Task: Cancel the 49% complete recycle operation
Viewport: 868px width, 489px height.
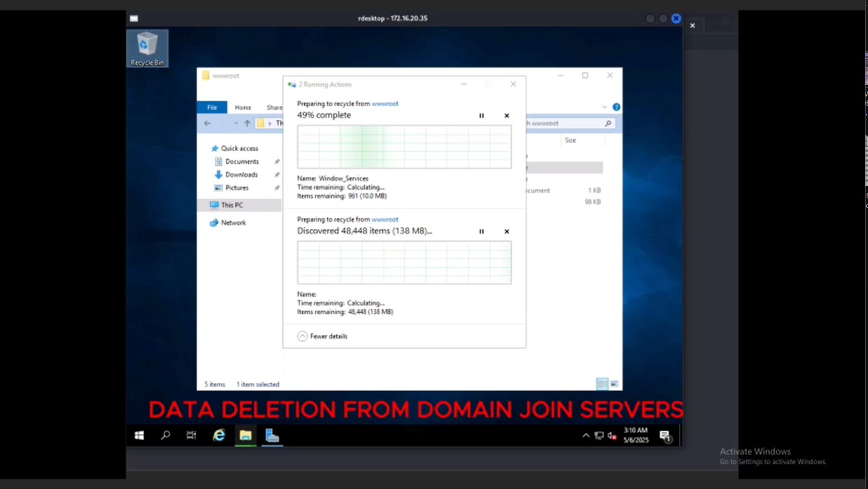Action: 507,116
